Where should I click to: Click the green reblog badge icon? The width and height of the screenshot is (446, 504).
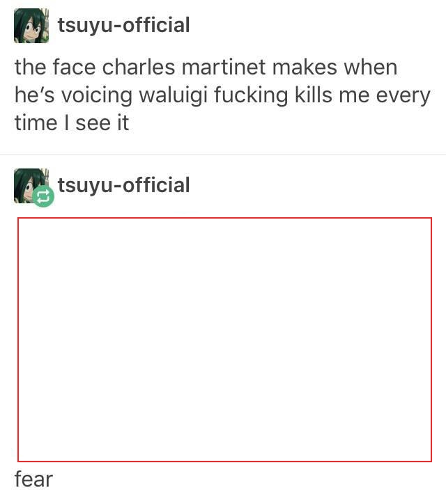[x=43, y=196]
